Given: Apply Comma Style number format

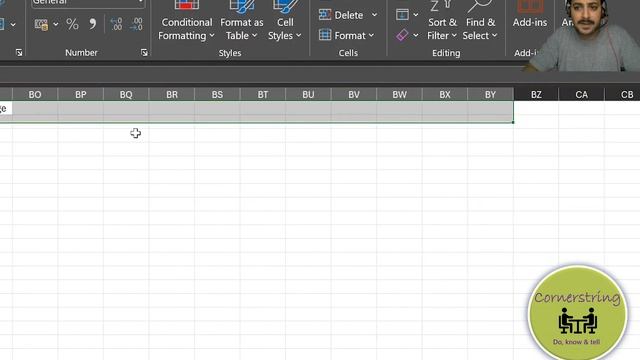Looking at the screenshot, I should [x=93, y=24].
